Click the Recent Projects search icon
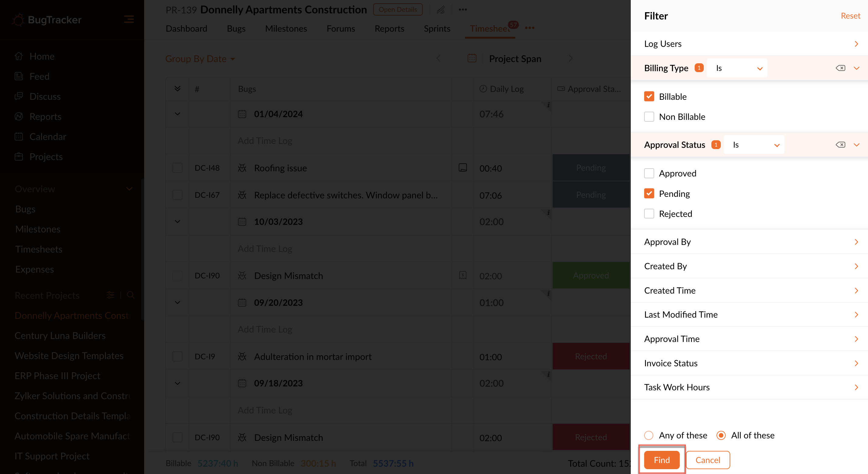Viewport: 868px width, 474px height. [131, 295]
